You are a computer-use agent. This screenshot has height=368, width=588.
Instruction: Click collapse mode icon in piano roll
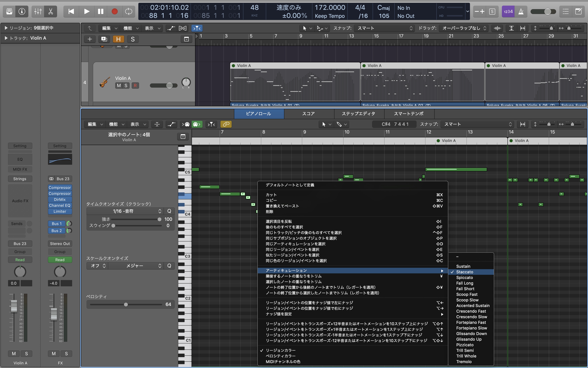pos(157,124)
